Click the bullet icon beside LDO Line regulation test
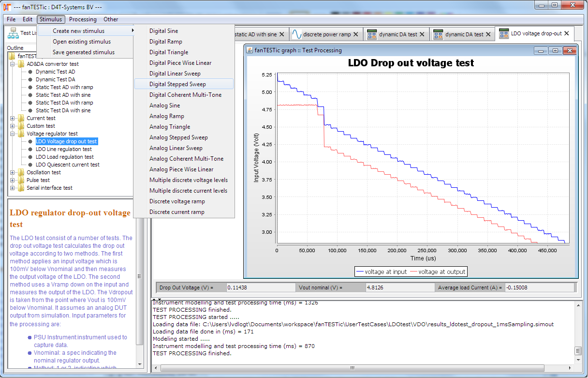Image resolution: width=588 pixels, height=378 pixels. pyautogui.click(x=30, y=149)
